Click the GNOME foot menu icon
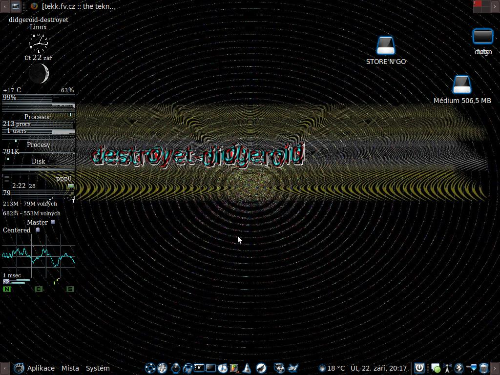500x375 pixels. [x=19, y=368]
